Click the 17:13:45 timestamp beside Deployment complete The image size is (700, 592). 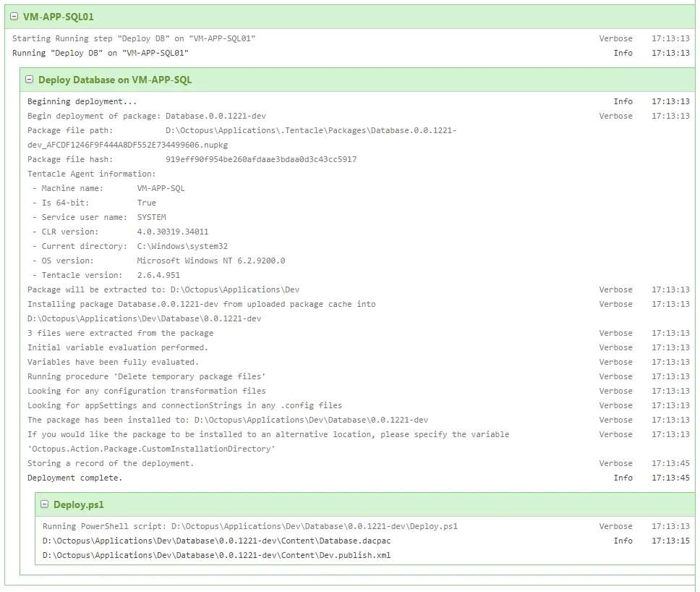(670, 478)
